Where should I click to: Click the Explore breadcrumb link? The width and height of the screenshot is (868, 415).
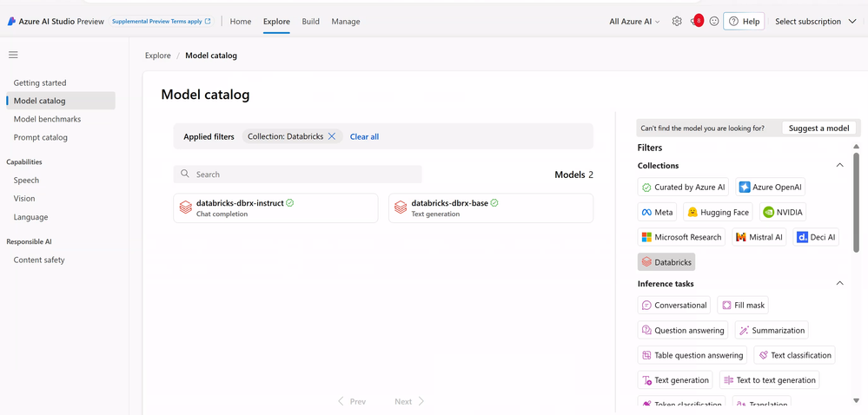point(158,56)
